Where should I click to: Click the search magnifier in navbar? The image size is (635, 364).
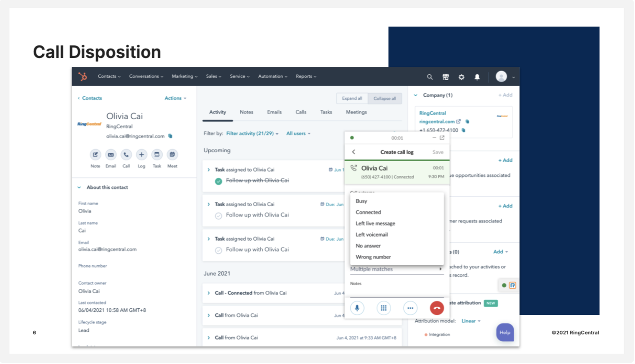pos(430,77)
